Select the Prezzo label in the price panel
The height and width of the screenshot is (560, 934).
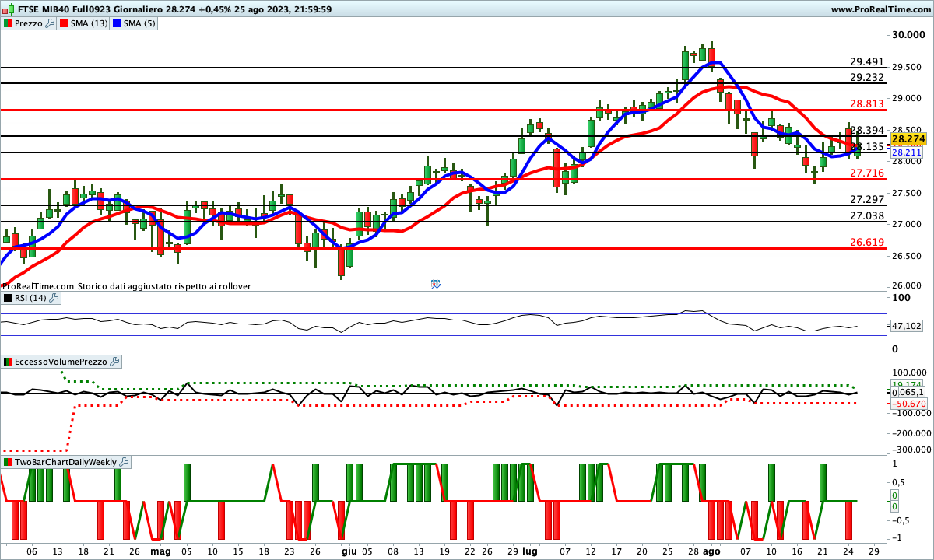click(x=29, y=23)
